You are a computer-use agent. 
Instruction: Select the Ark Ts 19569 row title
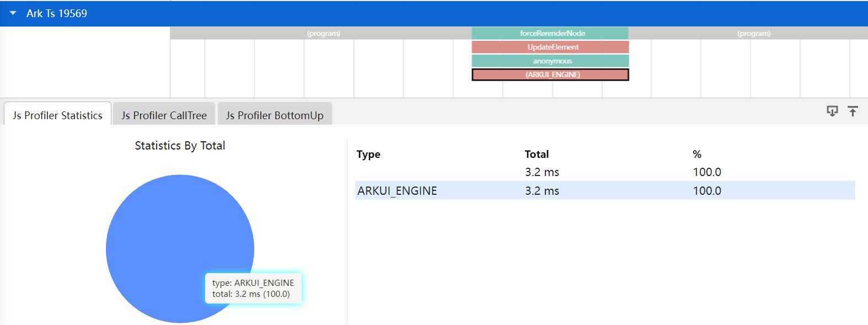pos(57,13)
